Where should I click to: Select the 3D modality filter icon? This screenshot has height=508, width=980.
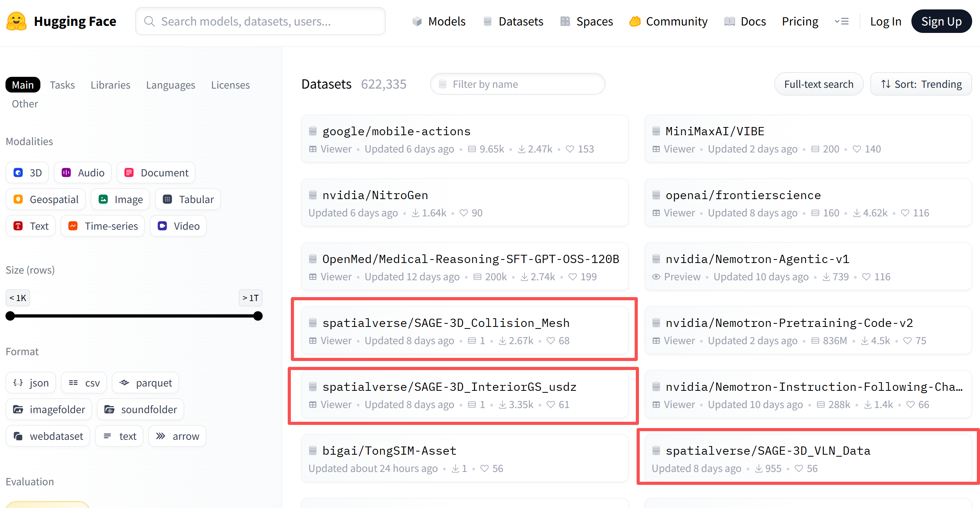coord(18,173)
